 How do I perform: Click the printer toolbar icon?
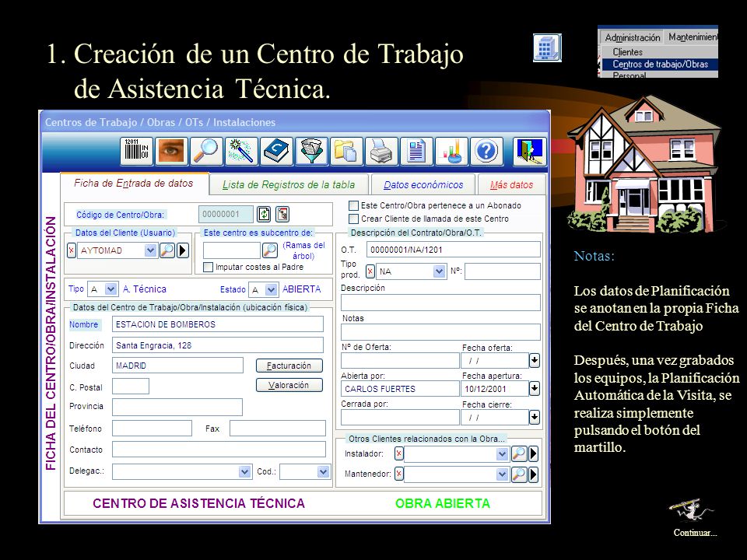(x=381, y=152)
